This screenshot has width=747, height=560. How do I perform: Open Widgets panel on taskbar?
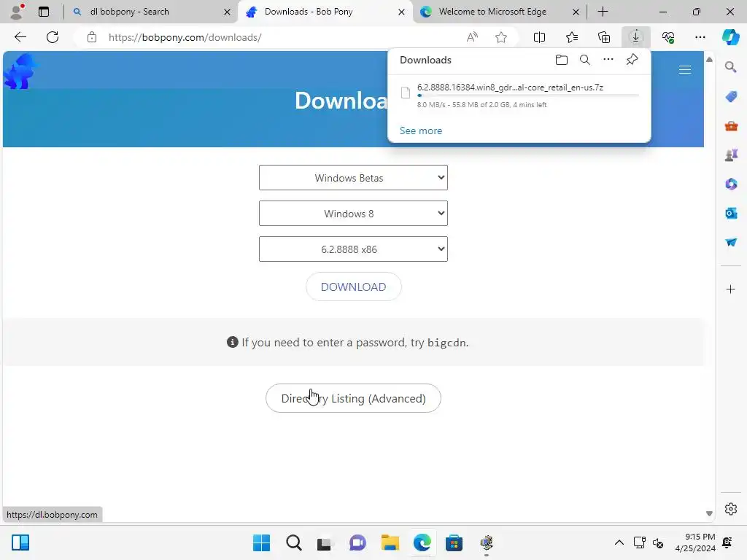point(20,542)
